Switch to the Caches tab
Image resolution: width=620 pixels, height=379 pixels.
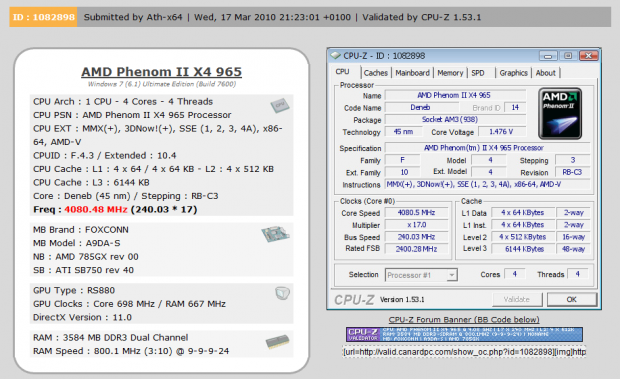click(x=375, y=73)
